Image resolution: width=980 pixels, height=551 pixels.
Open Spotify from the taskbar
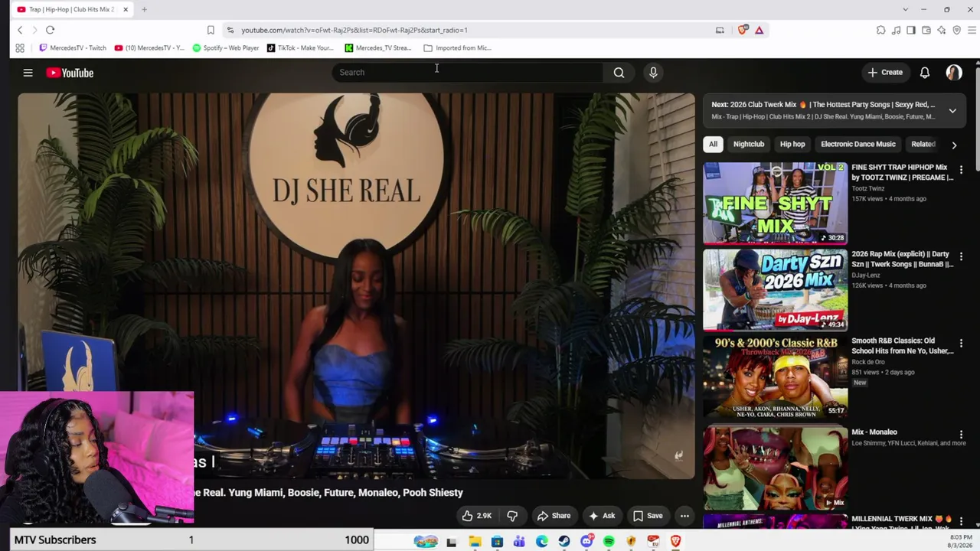point(609,541)
